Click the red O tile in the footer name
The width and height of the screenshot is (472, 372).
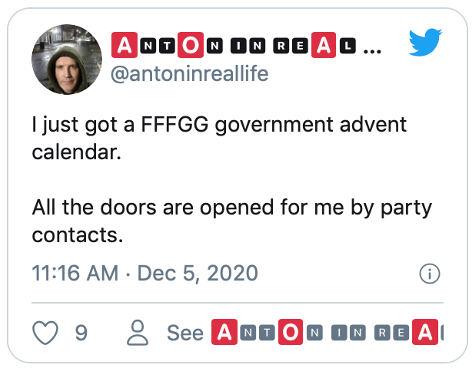(x=290, y=332)
